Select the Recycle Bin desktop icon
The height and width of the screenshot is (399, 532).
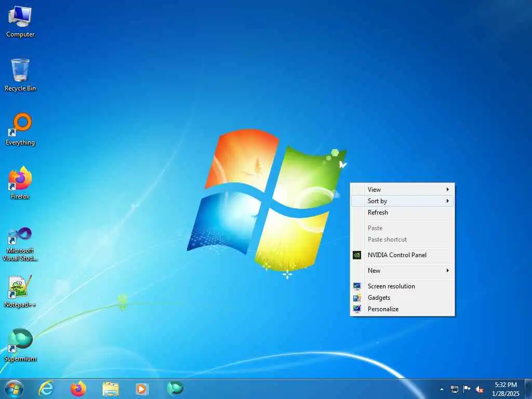pos(20,75)
